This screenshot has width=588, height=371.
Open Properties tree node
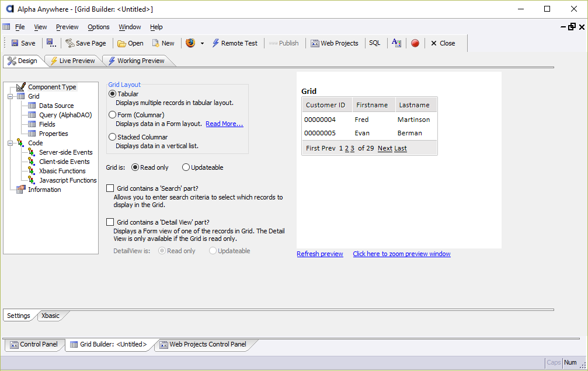(53, 134)
